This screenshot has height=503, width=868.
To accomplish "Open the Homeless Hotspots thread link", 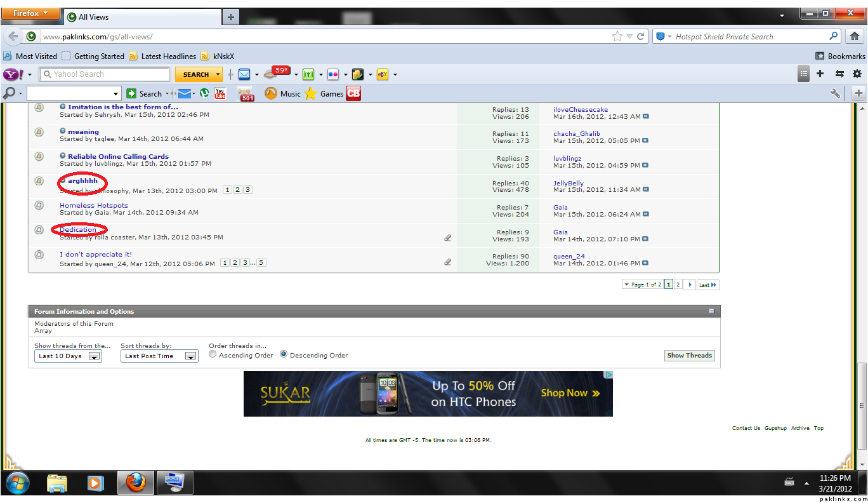I will pos(94,206).
